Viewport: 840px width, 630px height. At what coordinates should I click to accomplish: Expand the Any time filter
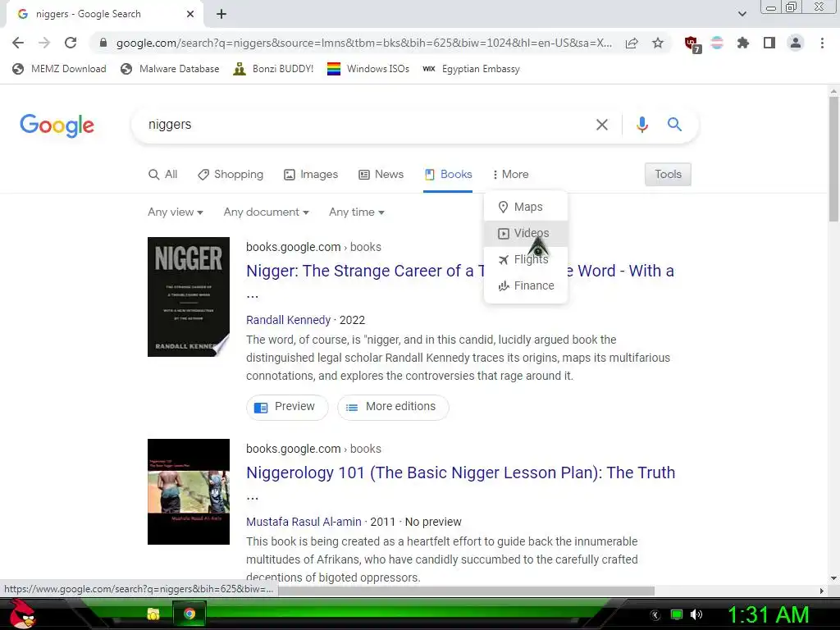coord(357,212)
